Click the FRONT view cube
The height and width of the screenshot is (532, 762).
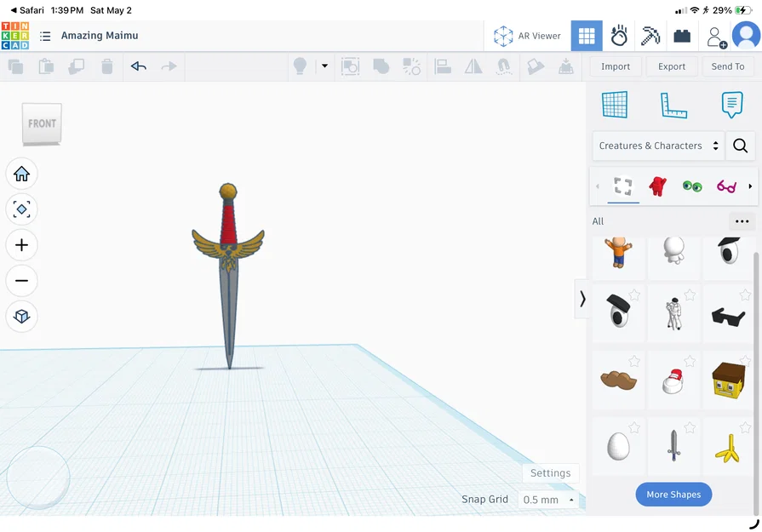point(42,123)
